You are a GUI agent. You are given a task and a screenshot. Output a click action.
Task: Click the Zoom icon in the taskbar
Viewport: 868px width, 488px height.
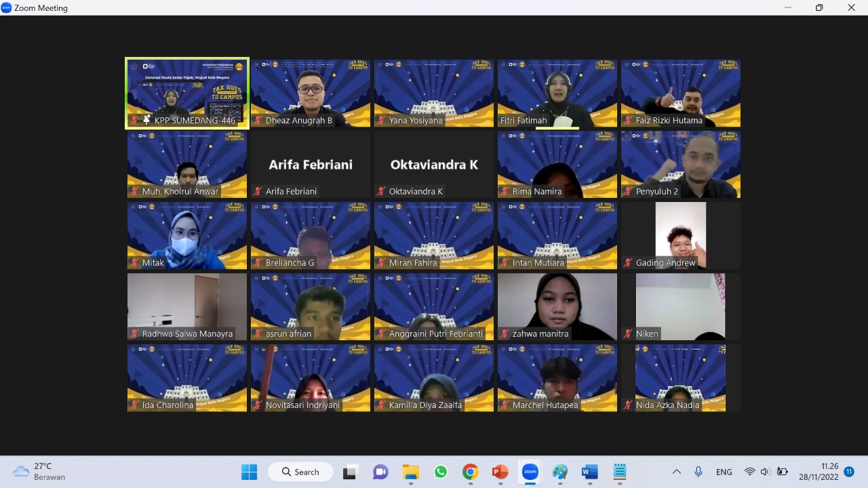(x=530, y=472)
